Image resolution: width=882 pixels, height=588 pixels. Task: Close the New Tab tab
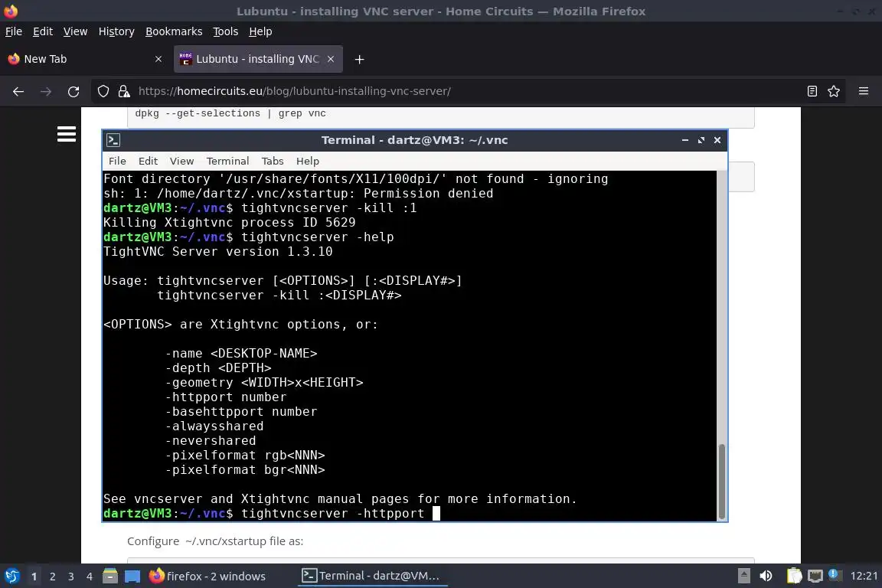(x=158, y=59)
